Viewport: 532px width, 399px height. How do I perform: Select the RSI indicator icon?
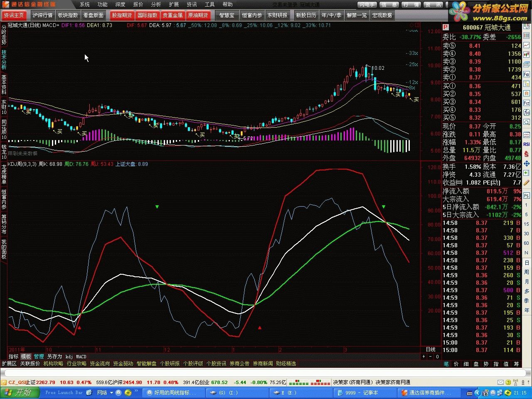click(x=527, y=144)
